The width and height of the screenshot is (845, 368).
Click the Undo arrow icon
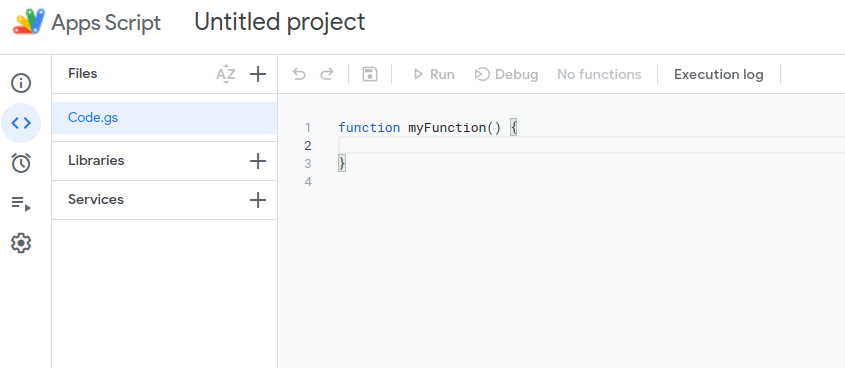(x=299, y=74)
